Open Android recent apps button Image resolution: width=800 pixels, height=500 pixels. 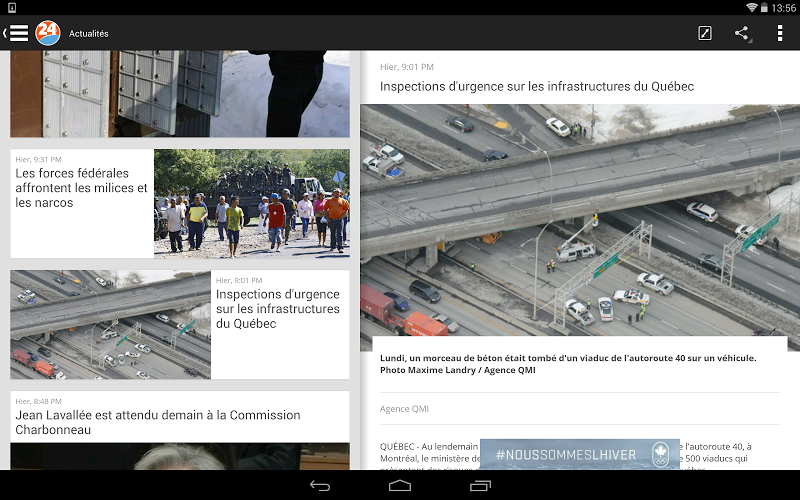(480, 485)
